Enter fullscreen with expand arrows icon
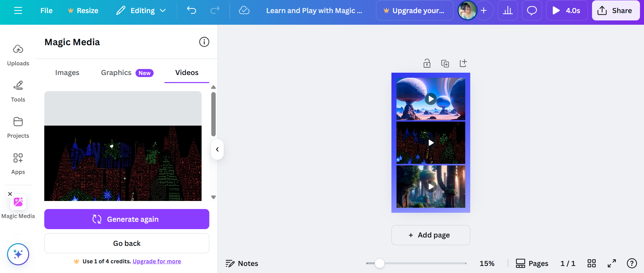Image resolution: width=644 pixels, height=273 pixels. (x=612, y=264)
